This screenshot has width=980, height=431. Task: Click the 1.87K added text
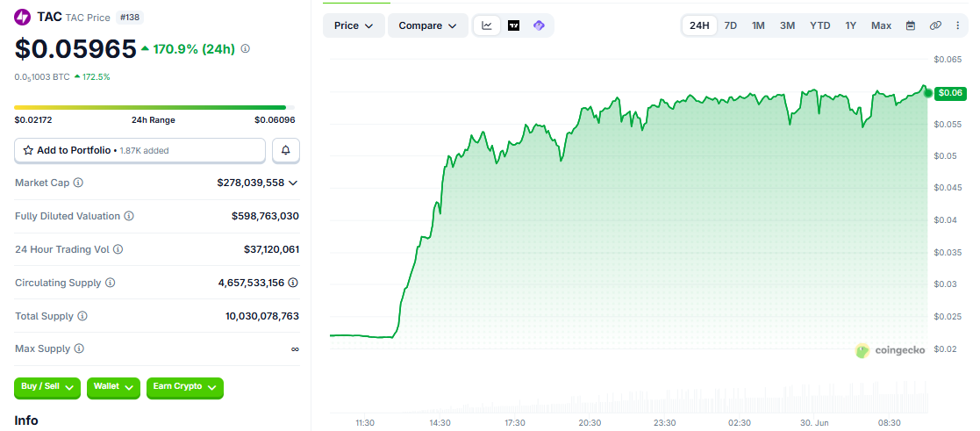144,151
